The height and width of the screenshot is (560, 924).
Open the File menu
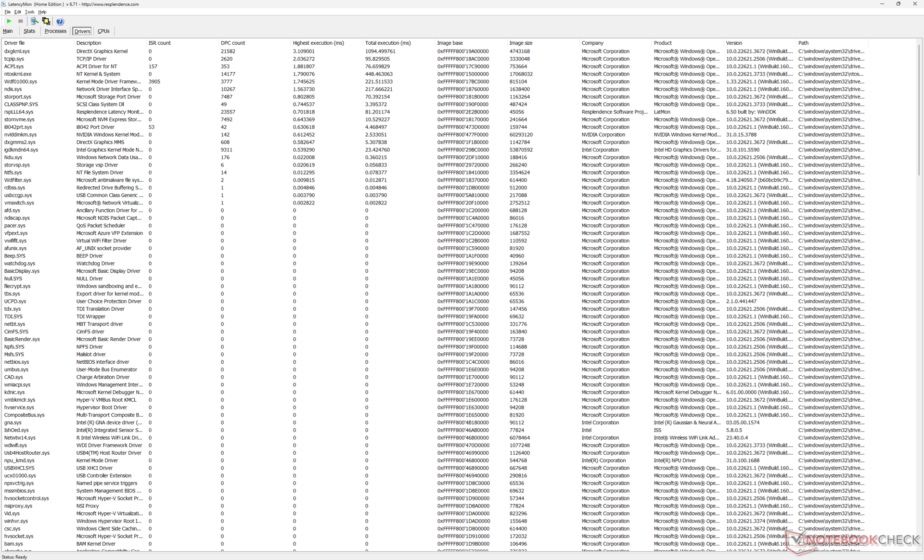(x=7, y=12)
